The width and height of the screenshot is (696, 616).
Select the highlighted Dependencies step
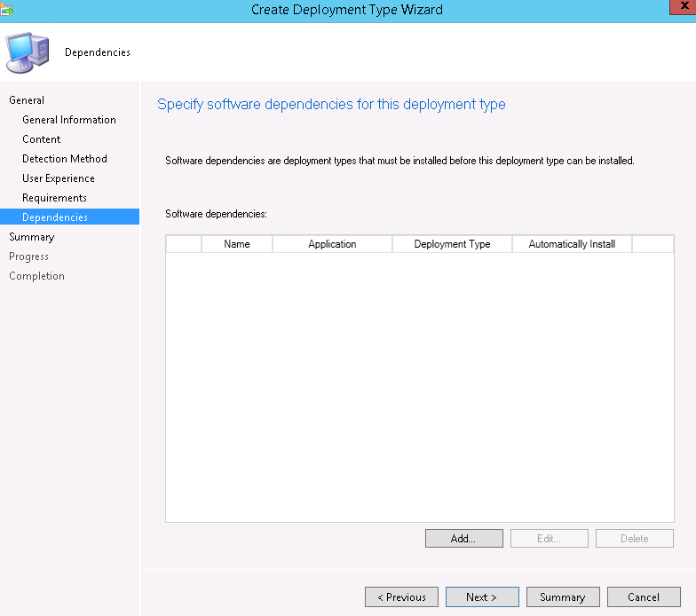pos(69,217)
